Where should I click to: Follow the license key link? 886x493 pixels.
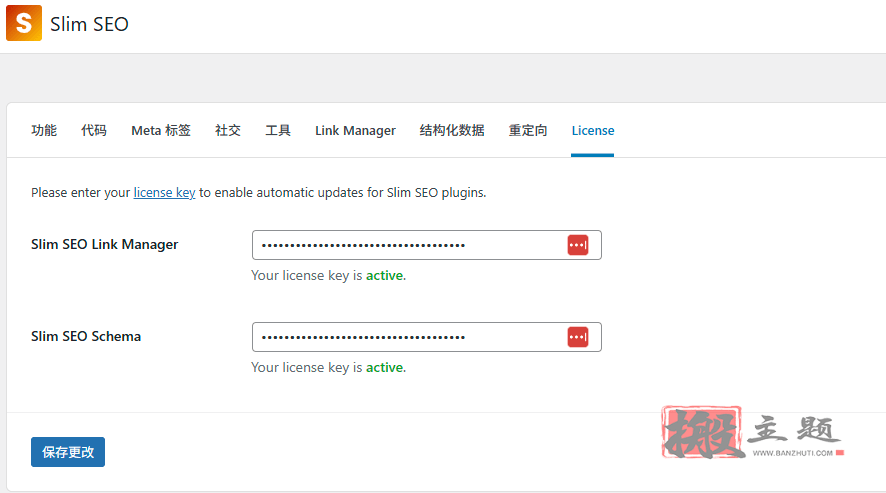pyautogui.click(x=164, y=193)
